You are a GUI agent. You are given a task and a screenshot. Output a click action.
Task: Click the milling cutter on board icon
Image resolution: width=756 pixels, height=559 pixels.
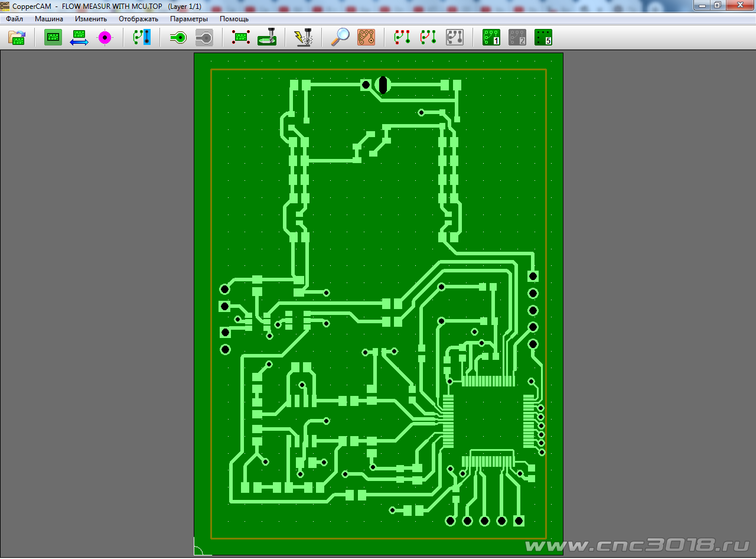(266, 38)
